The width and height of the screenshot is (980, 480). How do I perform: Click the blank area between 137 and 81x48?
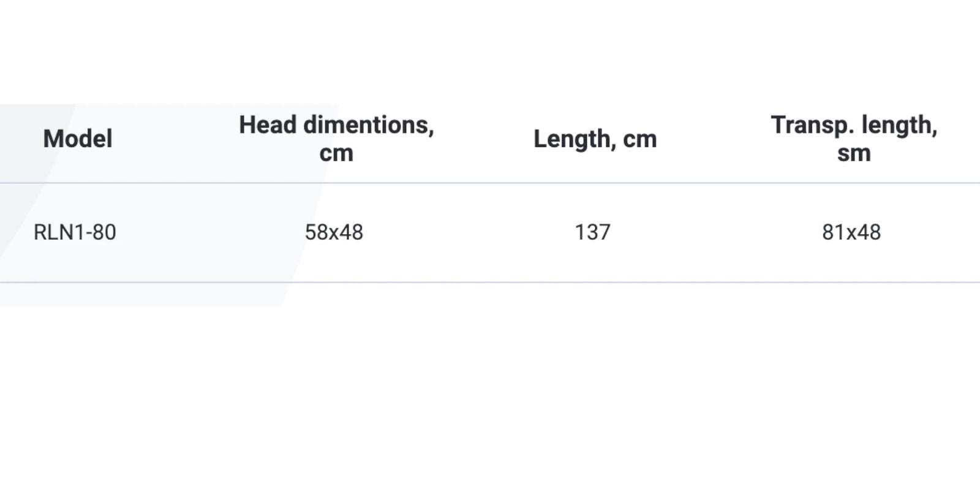pyautogui.click(x=717, y=232)
